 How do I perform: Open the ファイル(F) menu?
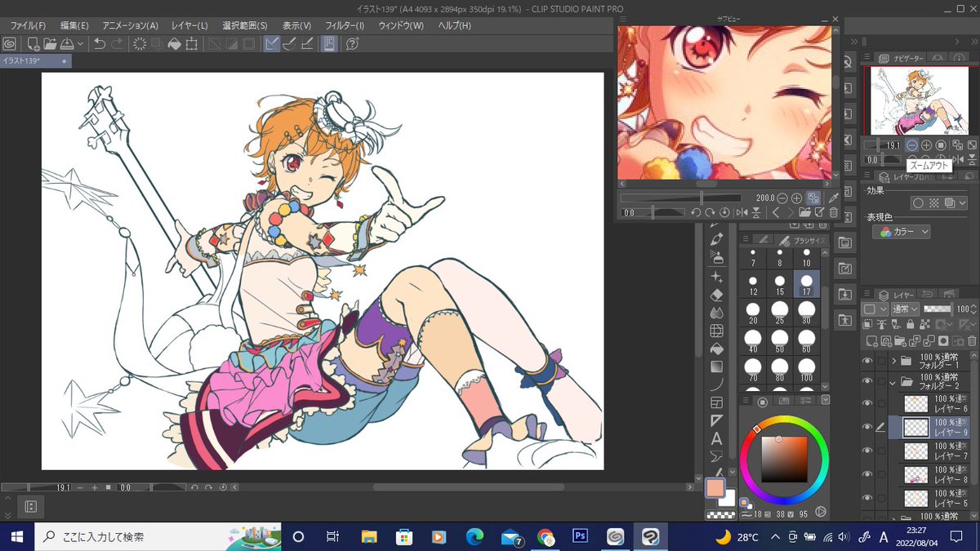(29, 25)
